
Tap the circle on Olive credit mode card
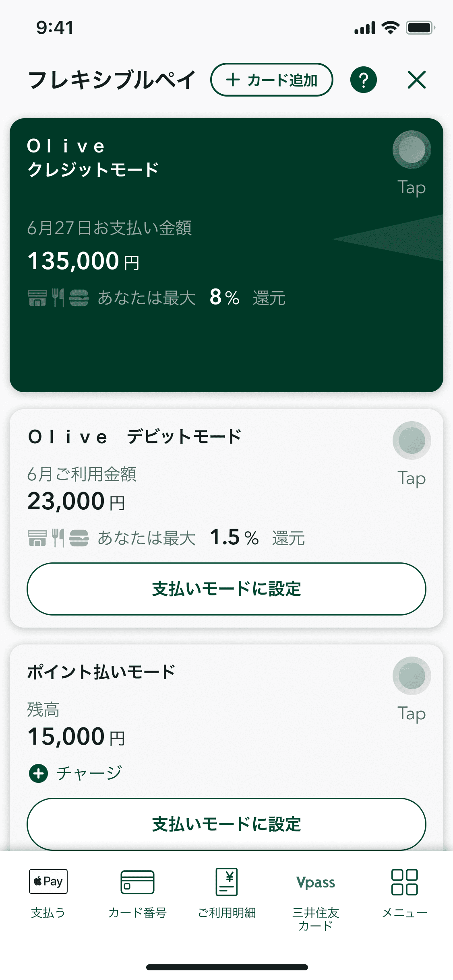pyautogui.click(x=412, y=150)
